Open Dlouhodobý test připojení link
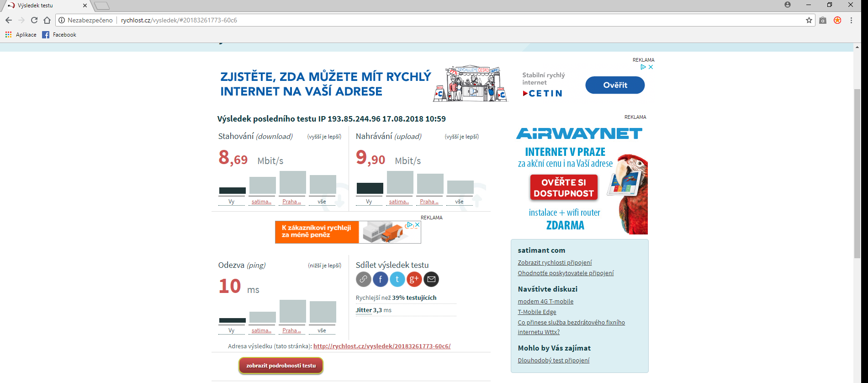Image resolution: width=868 pixels, height=383 pixels. click(x=554, y=360)
